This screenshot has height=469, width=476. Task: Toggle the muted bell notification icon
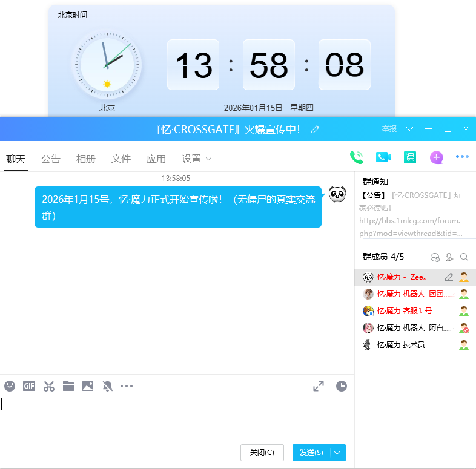pyautogui.click(x=107, y=386)
